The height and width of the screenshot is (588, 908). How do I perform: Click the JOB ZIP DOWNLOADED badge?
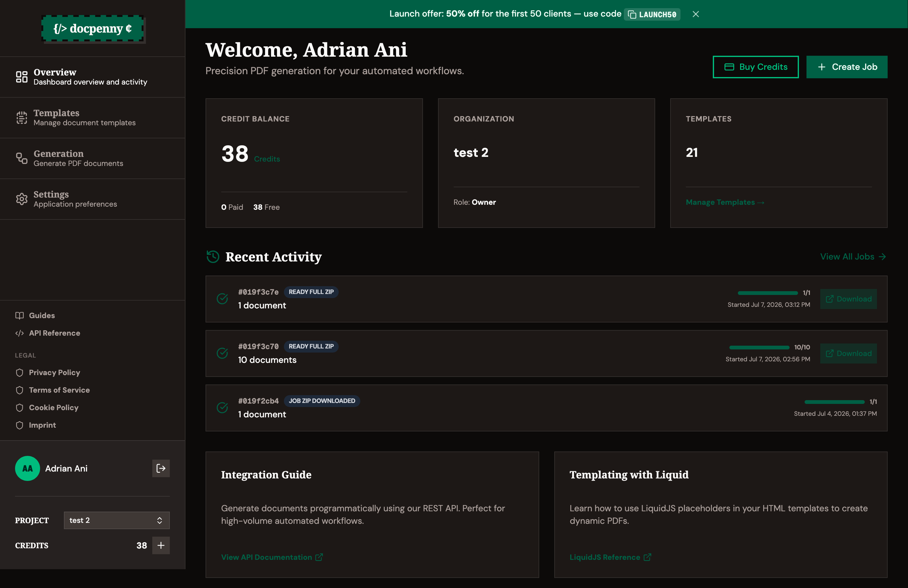tap(321, 401)
